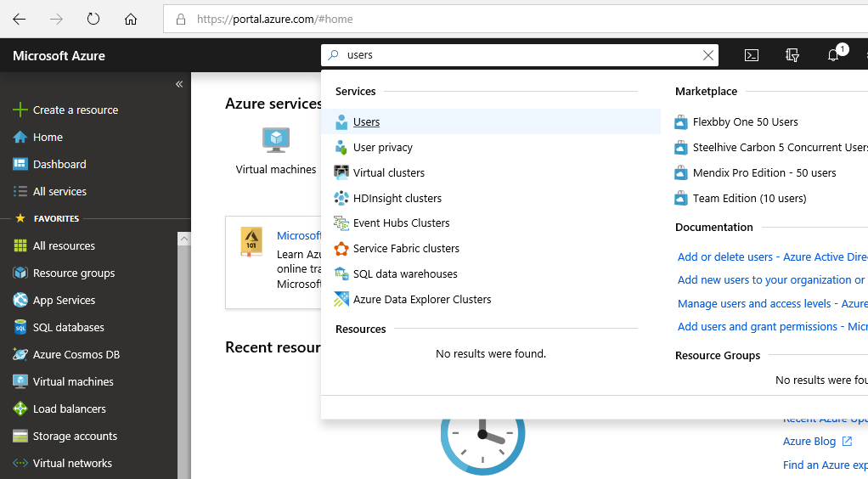Click the Azure Cosmos DB sidebar icon
This screenshot has width=868, height=479.
click(x=20, y=354)
